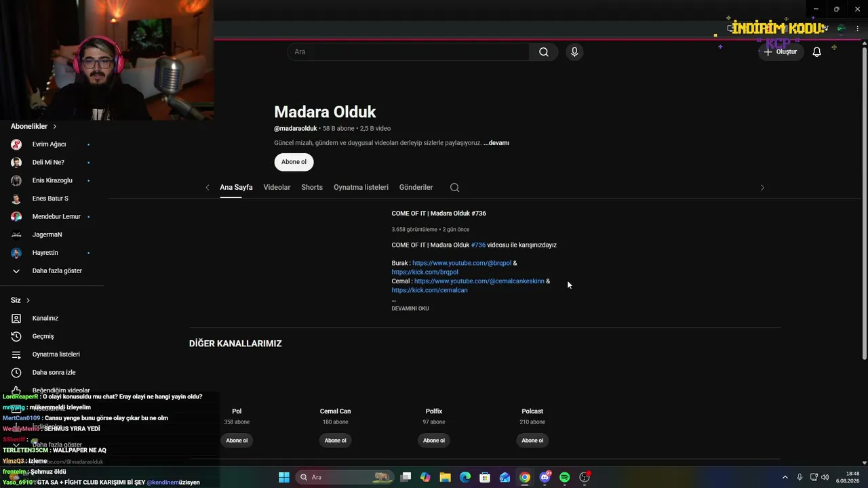The width and height of the screenshot is (868, 488).
Task: Subscribe to Madara Olduk with Abone ol
Action: point(294,162)
